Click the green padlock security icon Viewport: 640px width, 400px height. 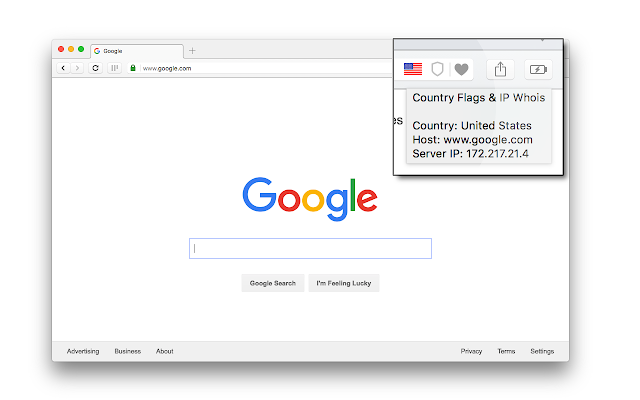(133, 68)
